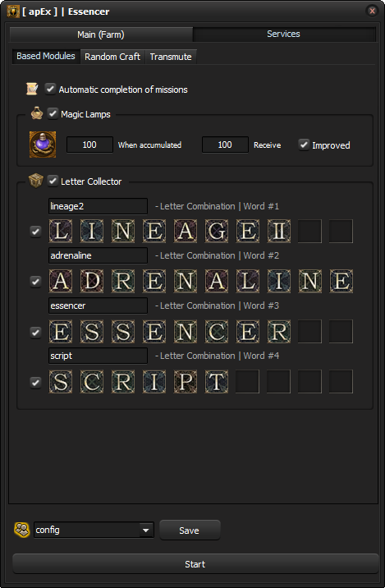This screenshot has width=385, height=588.
Task: Toggle checkbox for the ADRENALINE word row
Action: click(x=35, y=281)
